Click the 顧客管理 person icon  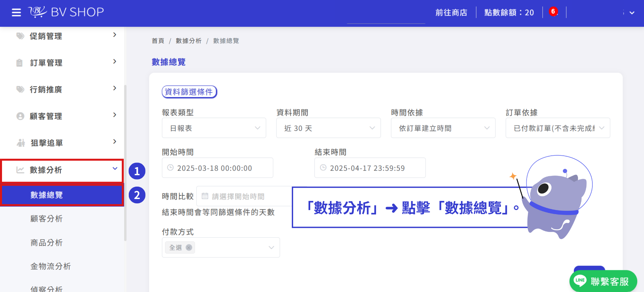(20, 116)
